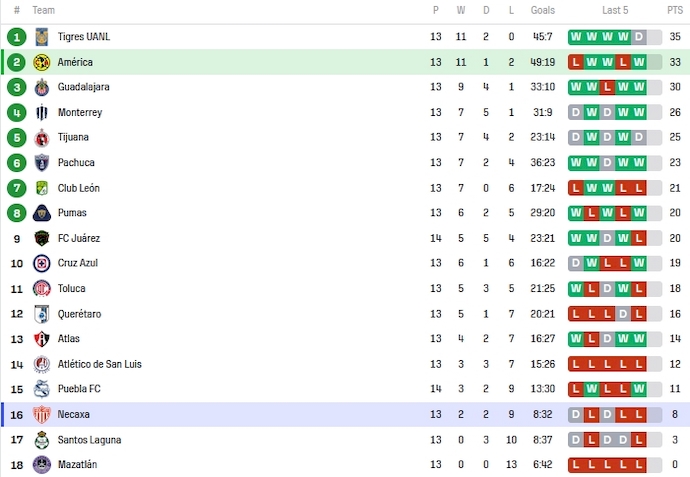
Task: Click the green rank 1 position badge
Action: point(16,37)
